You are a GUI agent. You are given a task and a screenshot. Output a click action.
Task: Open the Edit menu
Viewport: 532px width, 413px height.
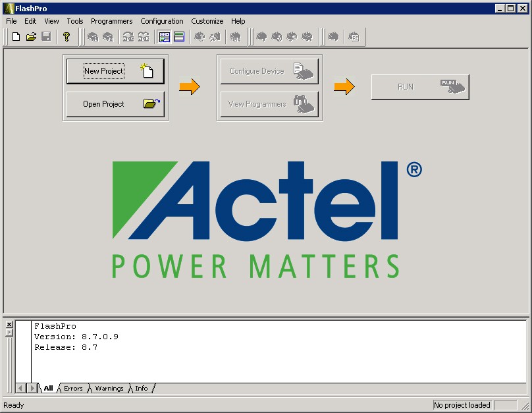tap(30, 21)
